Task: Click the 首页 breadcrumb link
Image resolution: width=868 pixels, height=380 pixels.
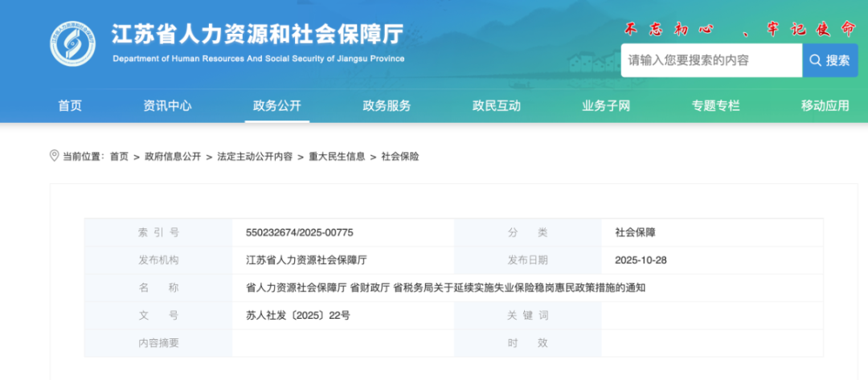Action: [119, 157]
